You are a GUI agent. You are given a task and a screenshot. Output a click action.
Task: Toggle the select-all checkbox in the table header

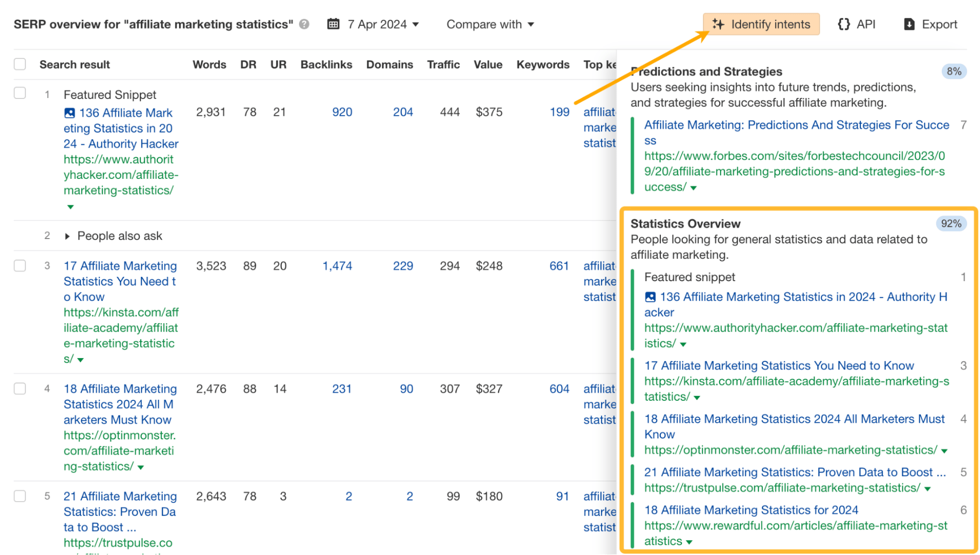pyautogui.click(x=20, y=64)
